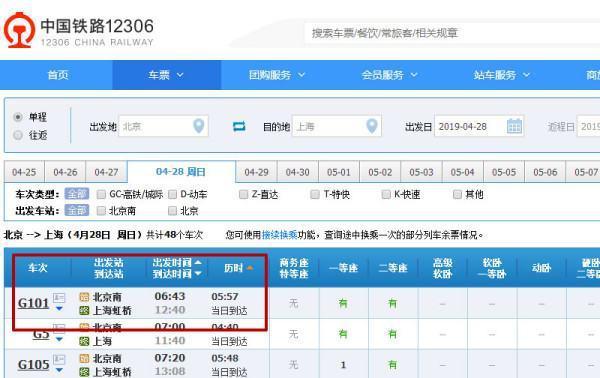600x378 pixels.
Task: Click the departure city location pin icon
Action: (199, 125)
